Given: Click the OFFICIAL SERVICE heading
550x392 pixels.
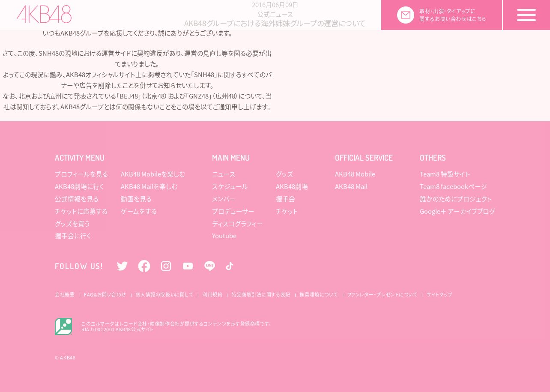Looking at the screenshot, I should (x=364, y=158).
